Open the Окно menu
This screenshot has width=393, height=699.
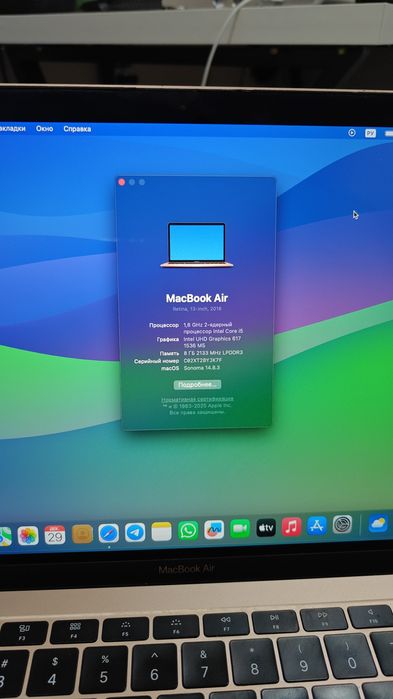[x=45, y=128]
